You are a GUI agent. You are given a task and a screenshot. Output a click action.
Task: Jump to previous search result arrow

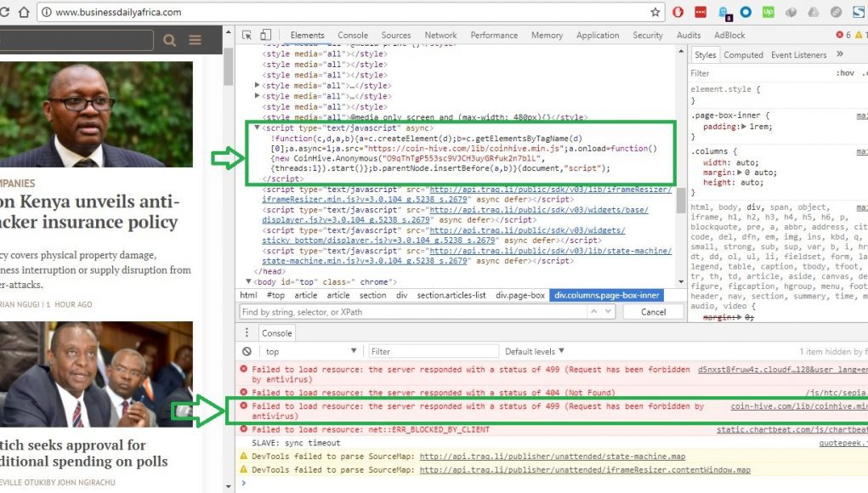pyautogui.click(x=594, y=311)
